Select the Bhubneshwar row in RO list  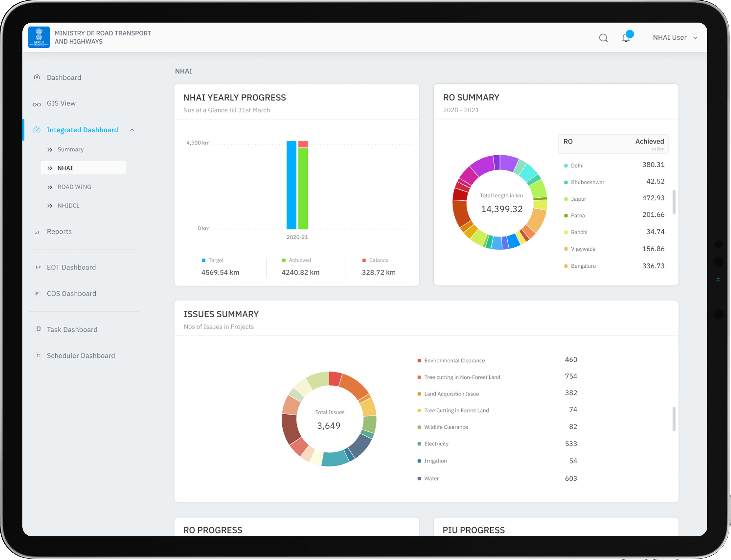coord(614,182)
